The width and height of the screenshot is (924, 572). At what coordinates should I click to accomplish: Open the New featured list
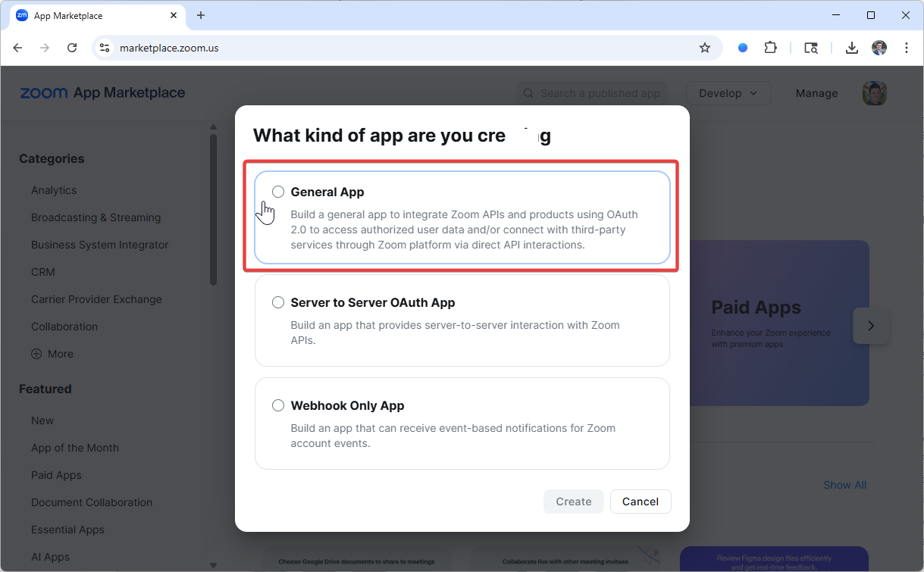42,420
